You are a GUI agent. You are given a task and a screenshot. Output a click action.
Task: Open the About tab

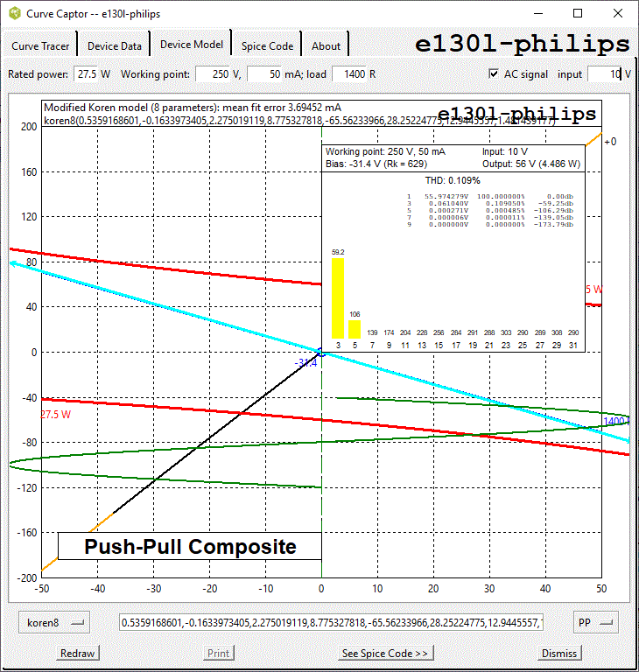pos(326,45)
